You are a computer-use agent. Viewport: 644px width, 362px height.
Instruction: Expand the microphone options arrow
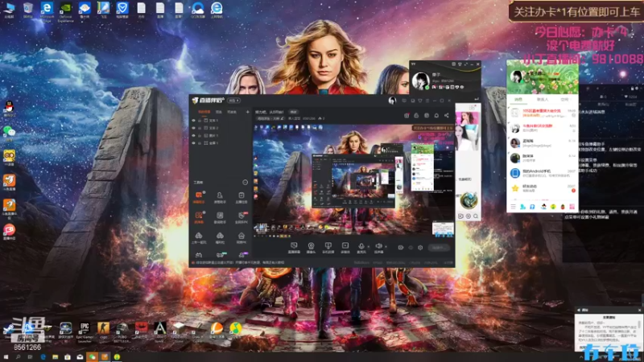[x=368, y=247]
